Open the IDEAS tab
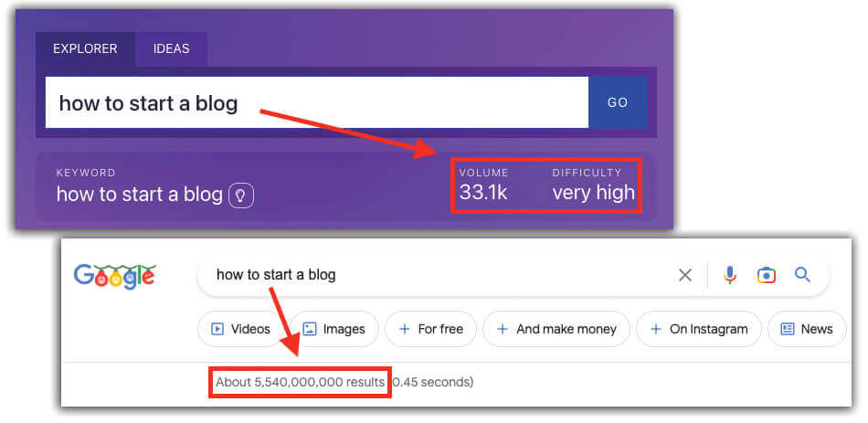 172,48
